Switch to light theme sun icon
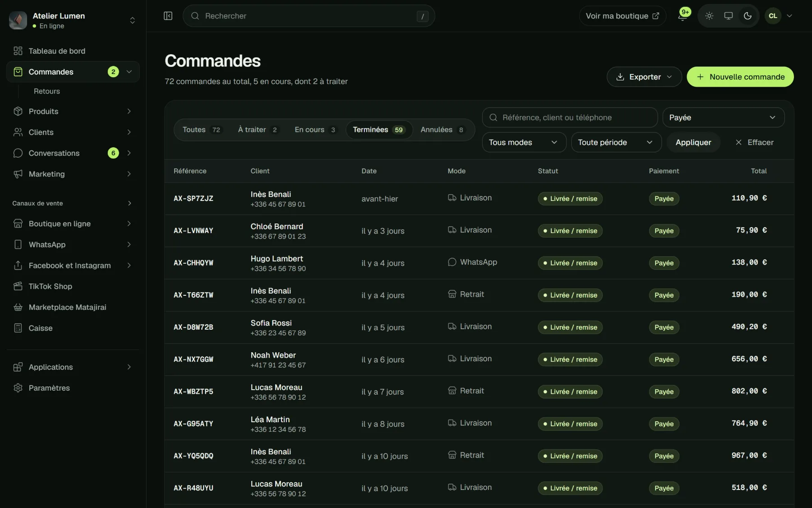Viewport: 812px width, 508px height. tap(709, 16)
